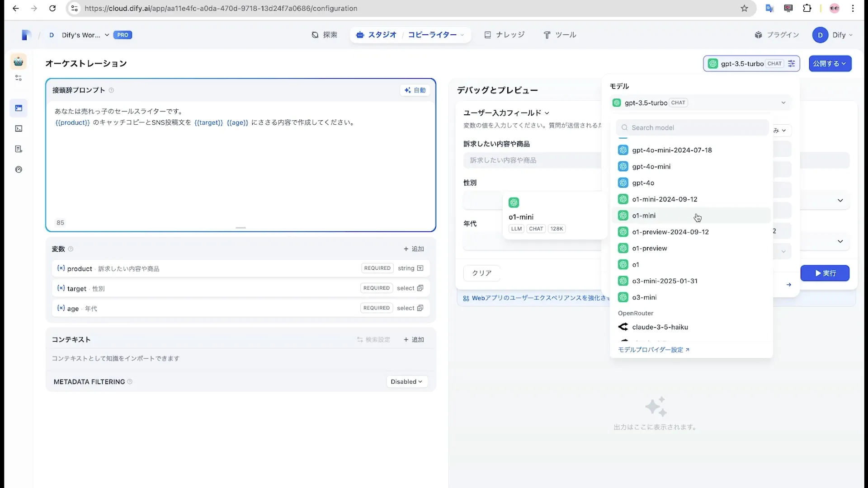This screenshot has height=488, width=868.
Task: Open logs and annotations sidebar icon
Action: pos(19,149)
